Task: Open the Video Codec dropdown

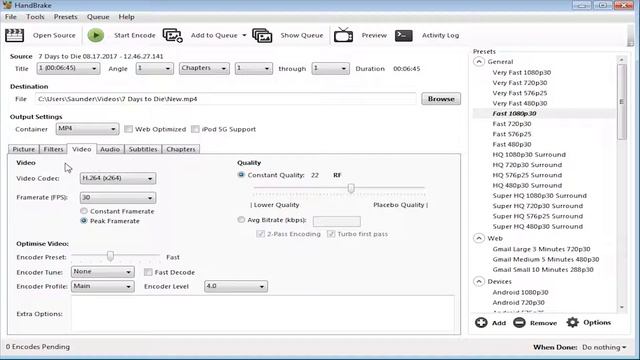Action: (118, 178)
